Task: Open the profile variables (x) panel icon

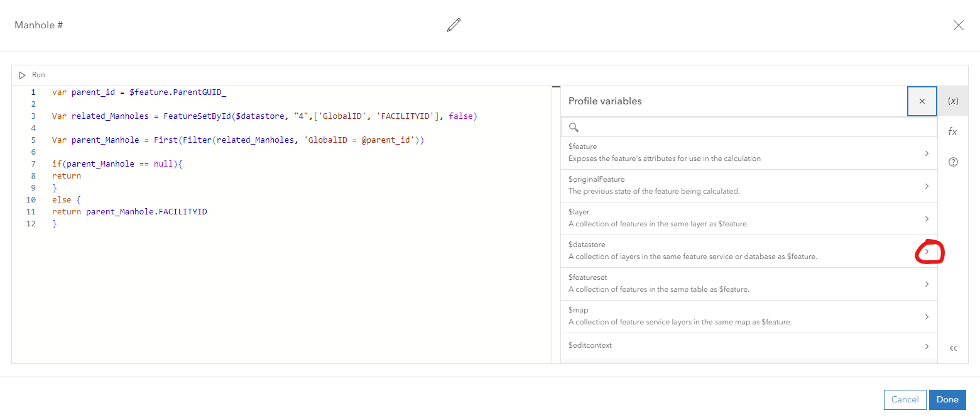Action: (x=953, y=101)
